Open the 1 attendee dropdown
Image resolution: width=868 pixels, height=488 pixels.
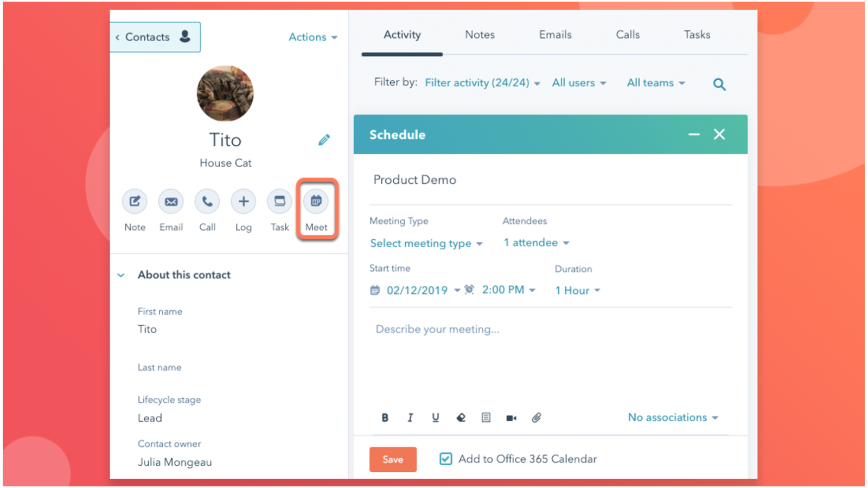[537, 242]
